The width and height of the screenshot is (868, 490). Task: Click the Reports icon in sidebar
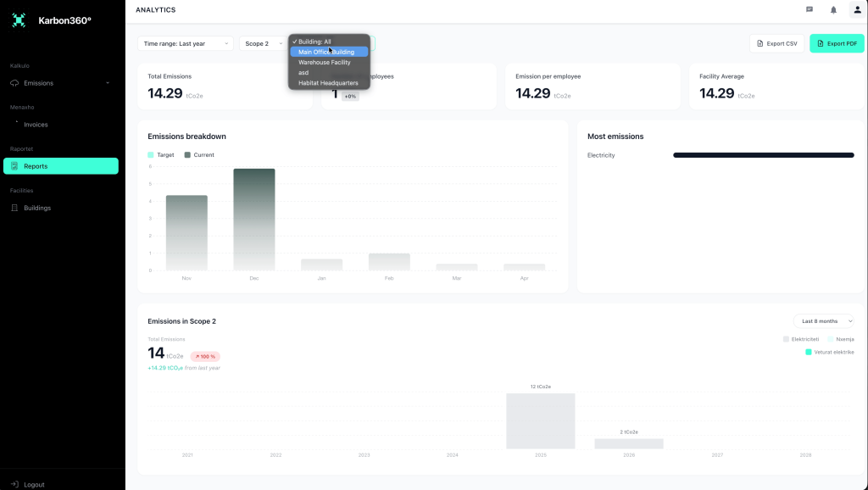click(x=14, y=166)
